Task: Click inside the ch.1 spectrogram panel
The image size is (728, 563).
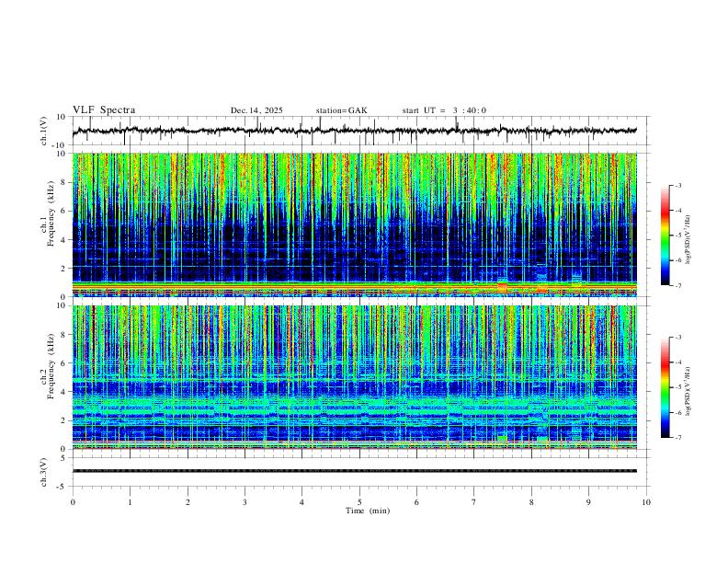Action: tap(355, 224)
